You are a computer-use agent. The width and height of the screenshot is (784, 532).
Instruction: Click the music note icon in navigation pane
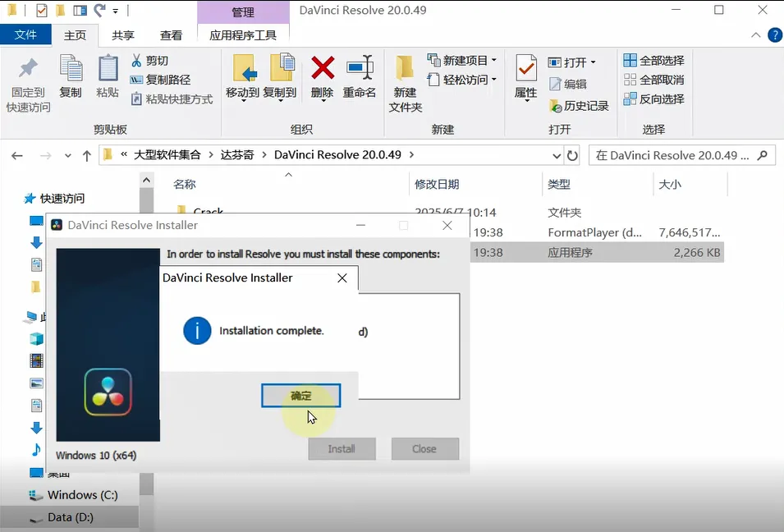point(36,450)
